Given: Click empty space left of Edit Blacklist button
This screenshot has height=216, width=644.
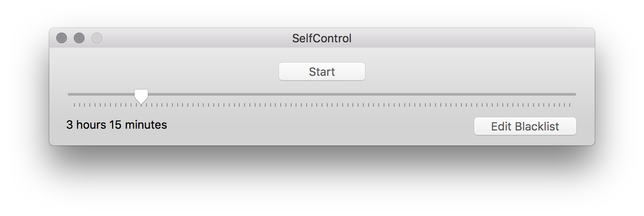Looking at the screenshot, I should [x=352, y=127].
